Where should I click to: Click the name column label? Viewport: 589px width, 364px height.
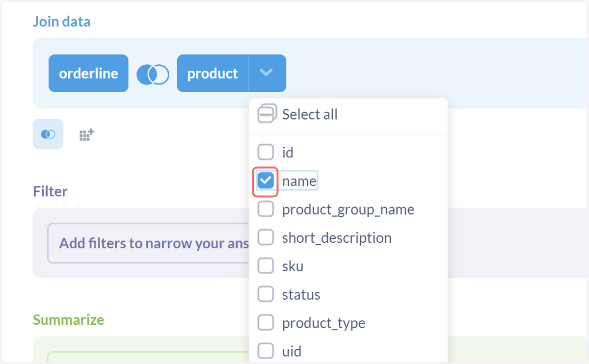pos(299,181)
